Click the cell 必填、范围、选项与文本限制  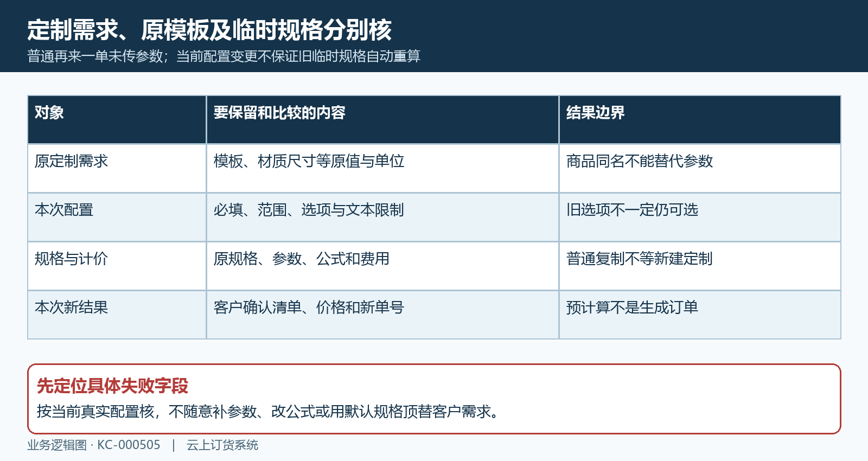pos(382,217)
